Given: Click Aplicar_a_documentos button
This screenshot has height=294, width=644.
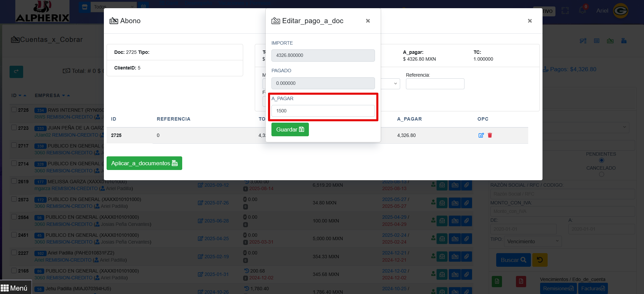Looking at the screenshot, I should (144, 163).
